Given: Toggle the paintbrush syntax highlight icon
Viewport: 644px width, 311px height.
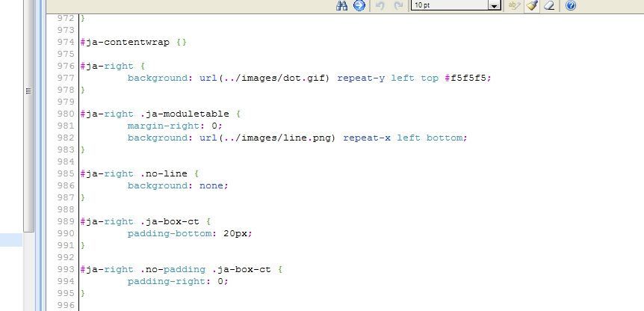Looking at the screenshot, I should [x=532, y=5].
